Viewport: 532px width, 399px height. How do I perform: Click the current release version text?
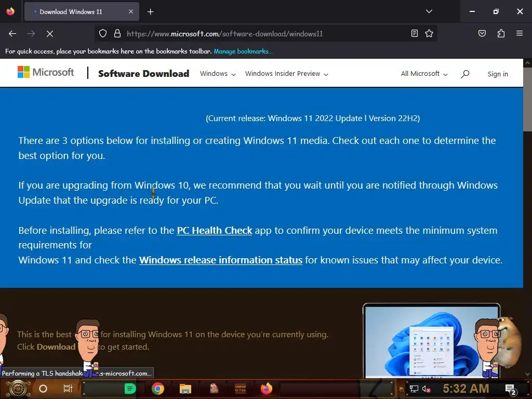pos(313,118)
